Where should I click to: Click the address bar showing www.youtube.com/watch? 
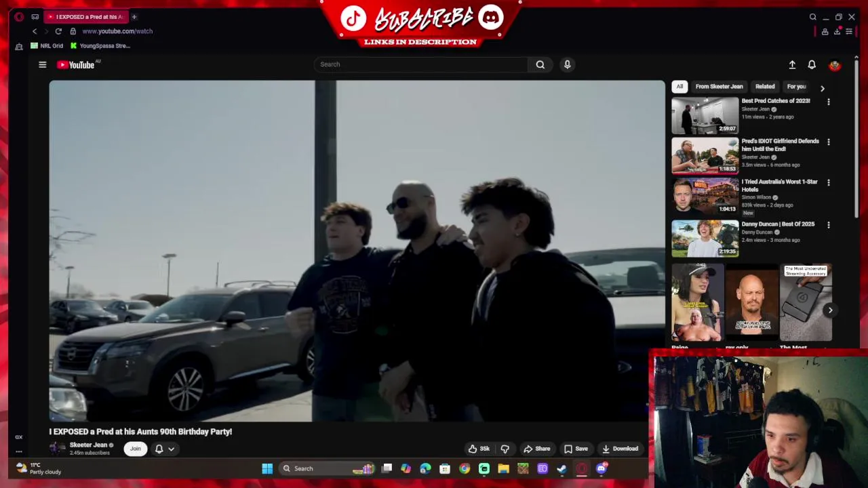[x=117, y=31]
